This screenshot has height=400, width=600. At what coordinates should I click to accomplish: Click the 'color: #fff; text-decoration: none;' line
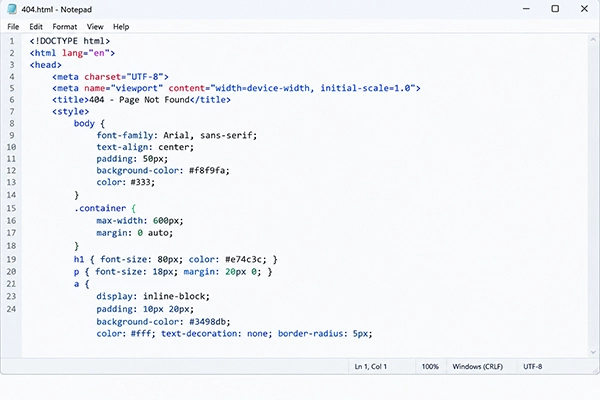(x=234, y=334)
